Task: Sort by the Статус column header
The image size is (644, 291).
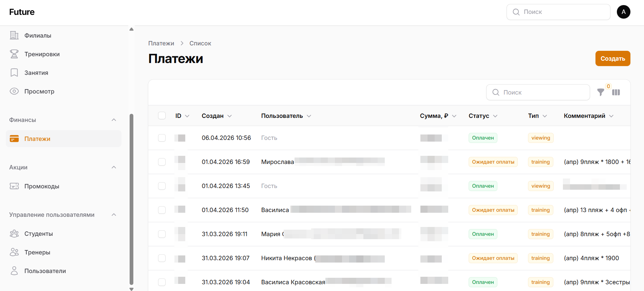Action: point(479,116)
